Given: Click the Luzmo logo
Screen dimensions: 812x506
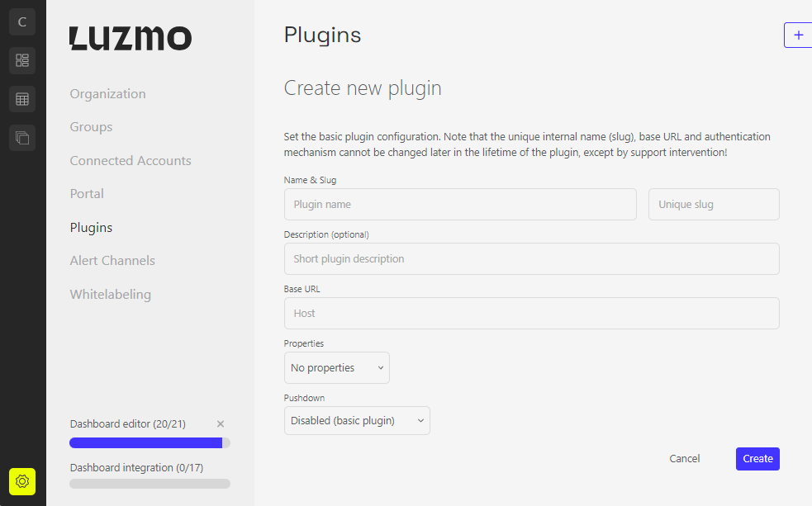Looking at the screenshot, I should pyautogui.click(x=130, y=38).
